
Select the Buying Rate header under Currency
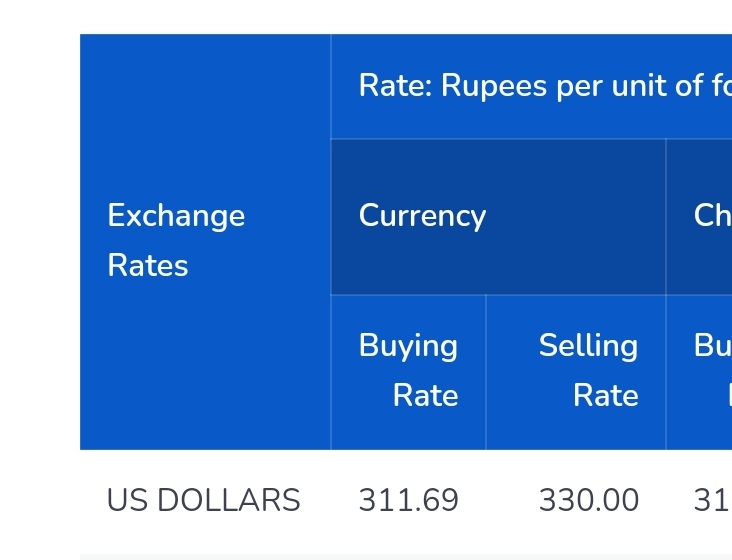(x=408, y=372)
